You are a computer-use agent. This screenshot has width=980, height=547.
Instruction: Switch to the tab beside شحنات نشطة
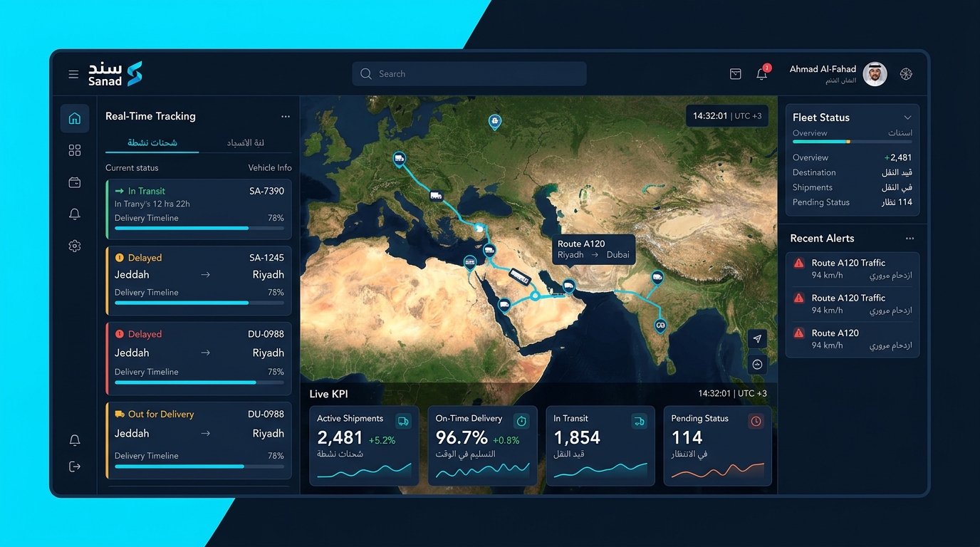coord(246,143)
